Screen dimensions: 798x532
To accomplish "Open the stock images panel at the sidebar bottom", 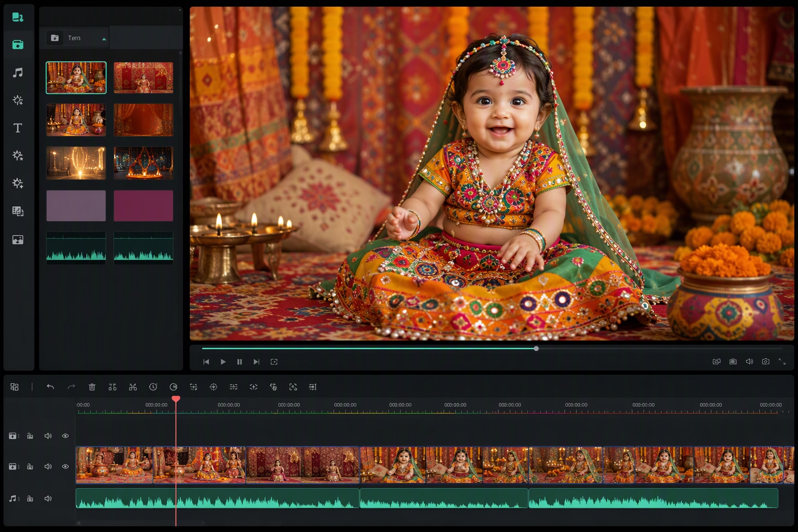I will coord(18,240).
